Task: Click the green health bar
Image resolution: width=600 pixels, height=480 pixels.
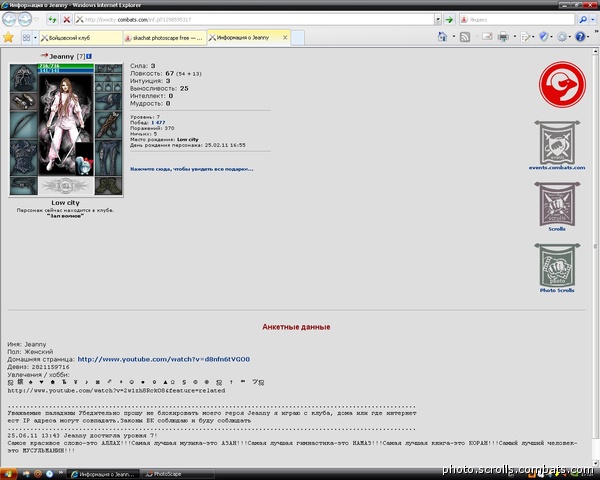Action: click(65, 66)
